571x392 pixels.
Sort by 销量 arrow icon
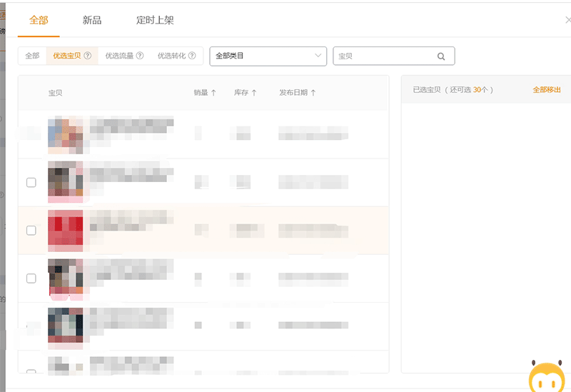(213, 93)
